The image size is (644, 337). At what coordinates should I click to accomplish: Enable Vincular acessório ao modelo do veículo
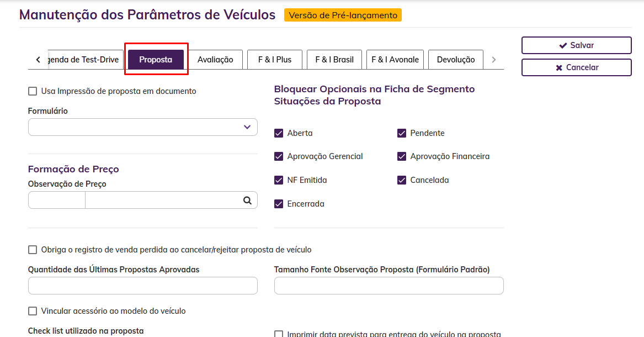(x=33, y=311)
